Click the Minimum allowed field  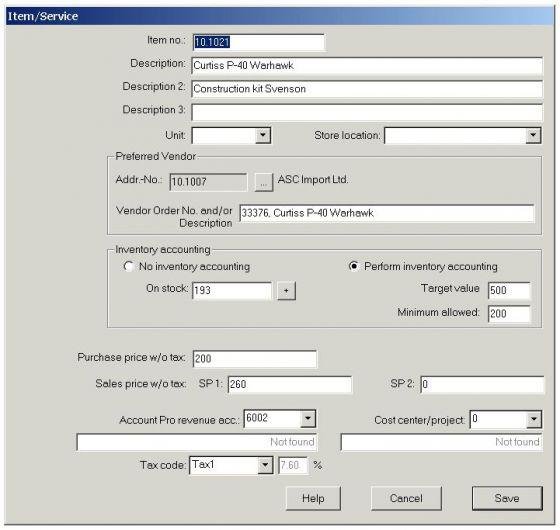click(509, 314)
